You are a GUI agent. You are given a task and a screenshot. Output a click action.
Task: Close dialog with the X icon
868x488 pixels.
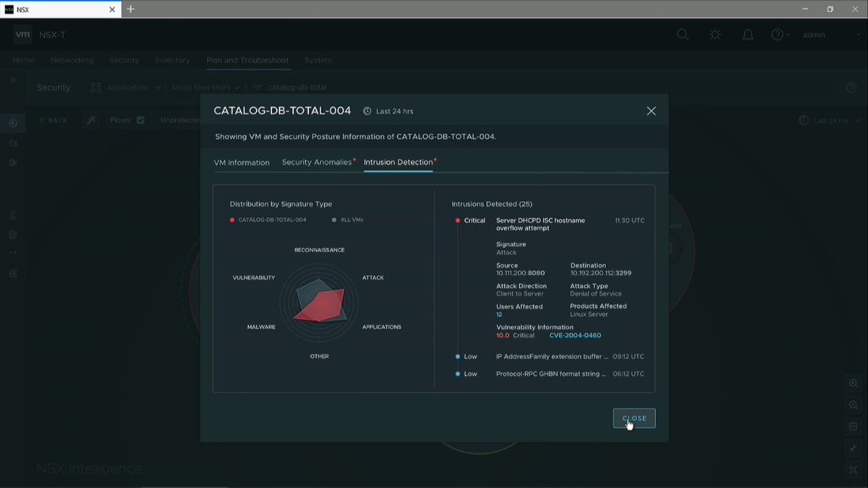[651, 111]
